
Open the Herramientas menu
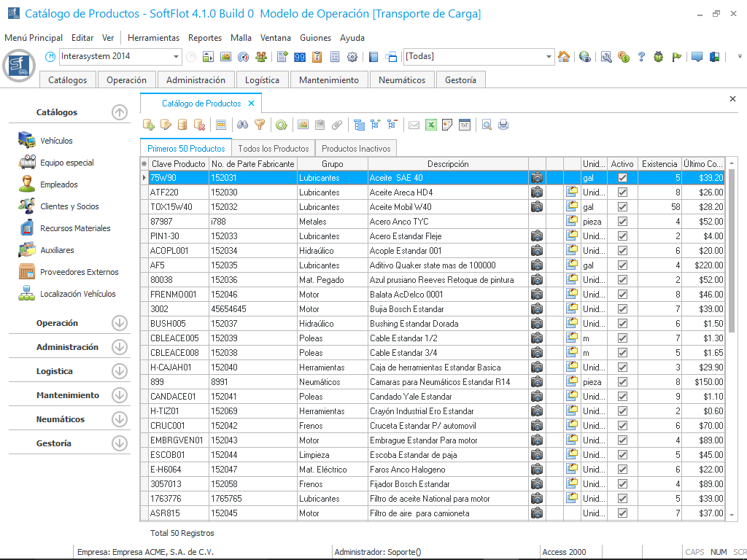pos(153,38)
